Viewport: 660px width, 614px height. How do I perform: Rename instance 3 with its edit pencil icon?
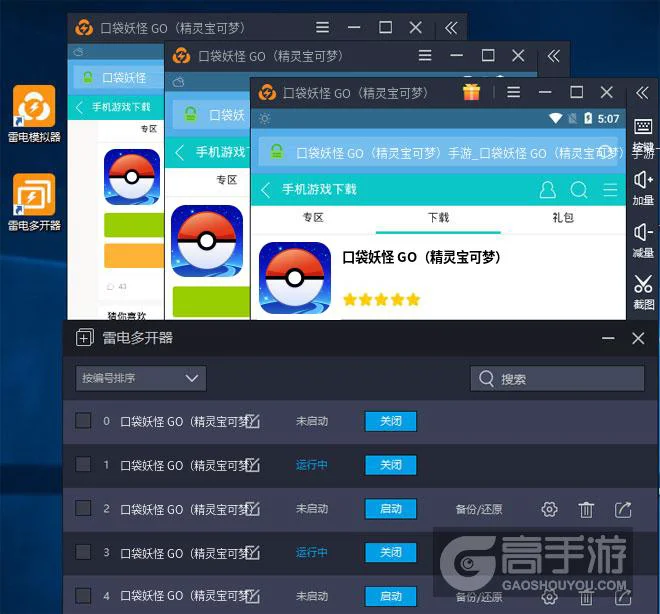(253, 552)
